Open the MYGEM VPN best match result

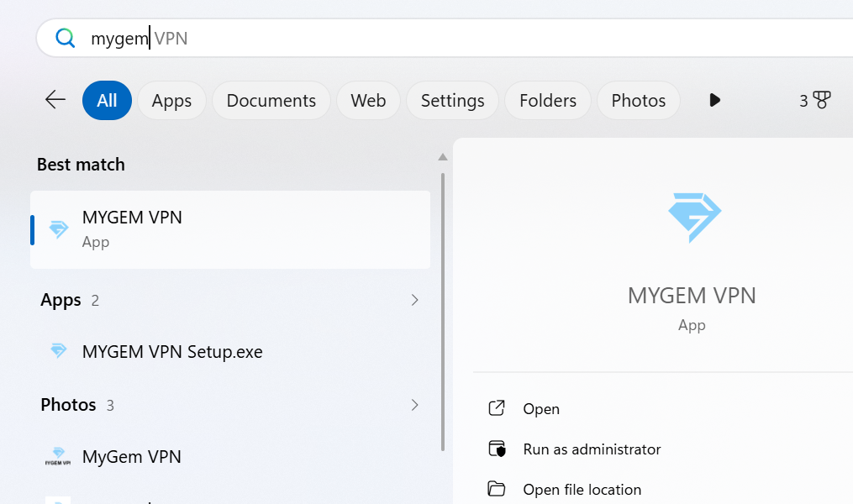(230, 229)
